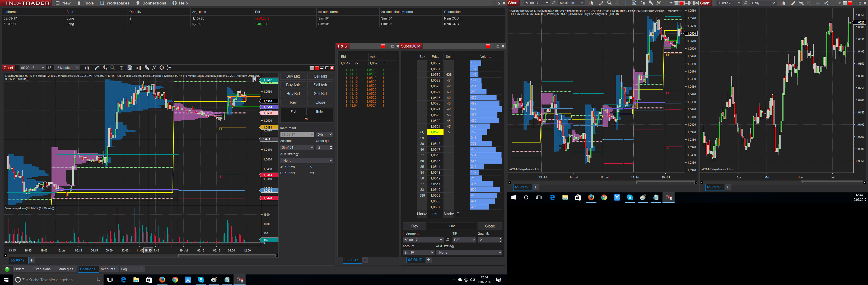Open the Workspaces menu
This screenshot has height=285, width=868.
click(115, 3)
